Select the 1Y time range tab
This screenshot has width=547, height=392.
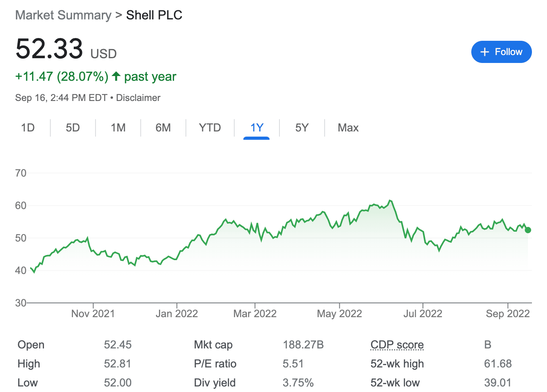coord(256,127)
